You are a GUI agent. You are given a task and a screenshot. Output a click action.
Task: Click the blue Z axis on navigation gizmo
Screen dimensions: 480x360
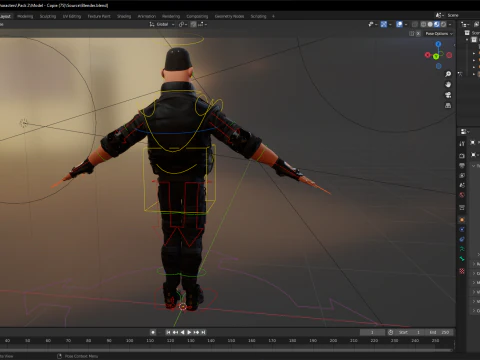438,44
